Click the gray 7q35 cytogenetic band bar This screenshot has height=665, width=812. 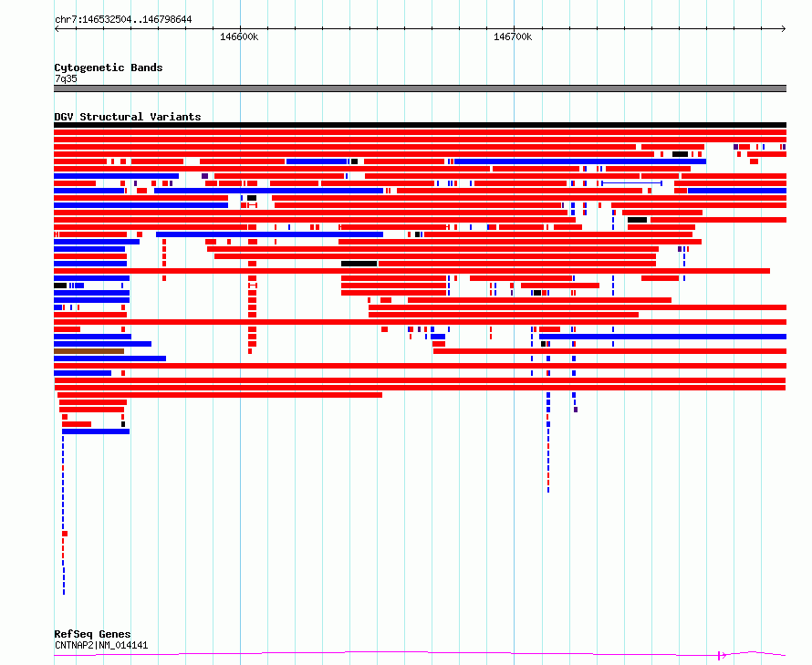pos(420,88)
